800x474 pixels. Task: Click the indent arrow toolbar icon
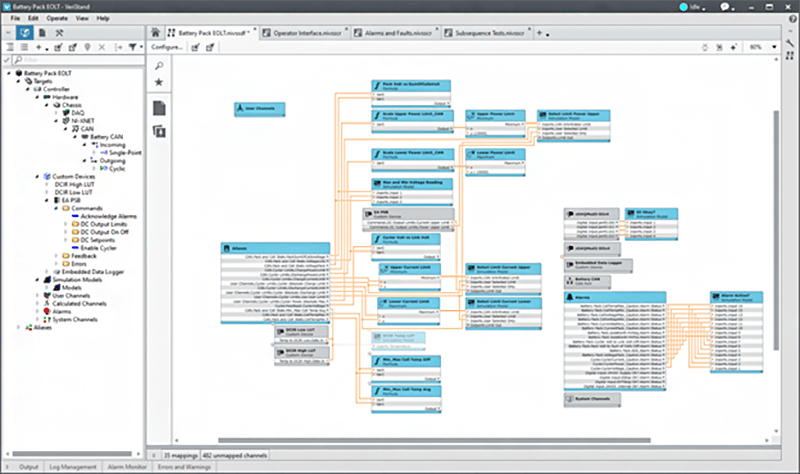coord(118,47)
